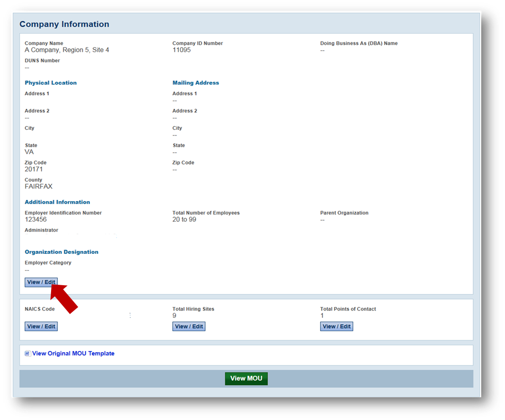Open View Original MOU Template link
Image resolution: width=505 pixels, height=420 pixels.
coord(73,353)
